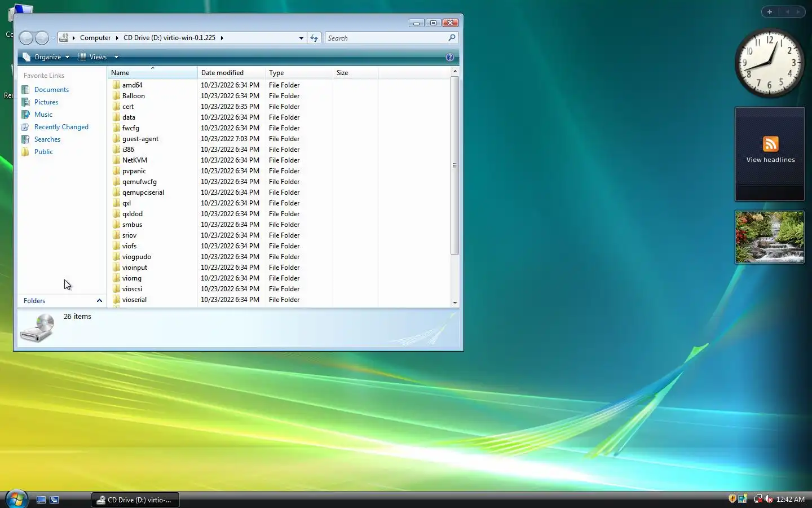
Task: Open Help via the blue question mark
Action: (x=449, y=57)
